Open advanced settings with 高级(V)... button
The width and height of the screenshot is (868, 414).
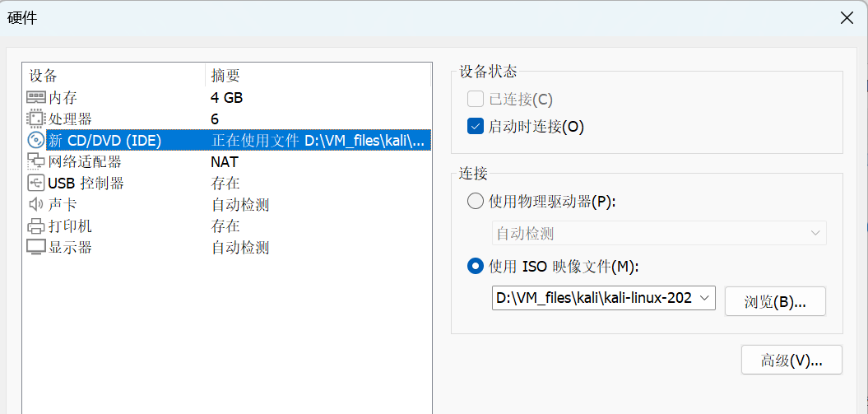click(791, 361)
